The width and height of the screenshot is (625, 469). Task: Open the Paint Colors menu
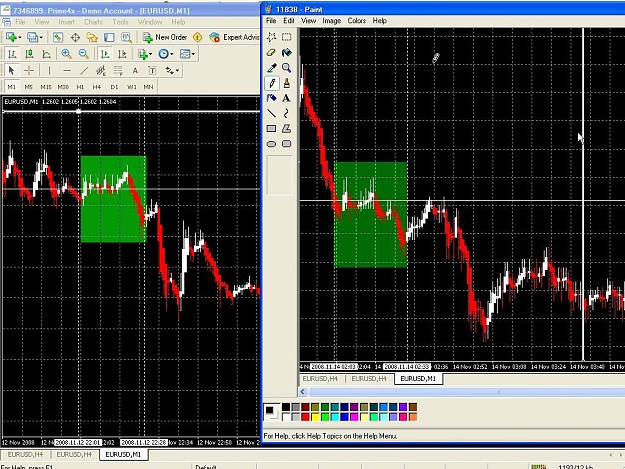tap(357, 21)
